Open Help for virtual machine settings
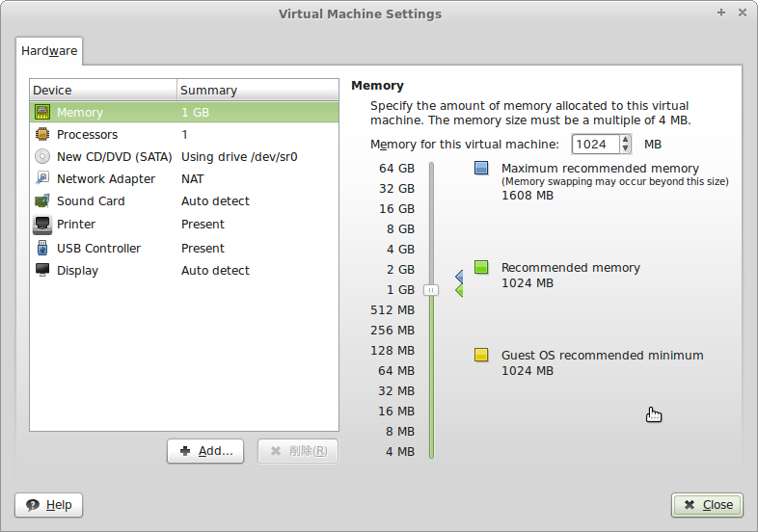This screenshot has height=532, width=758. click(x=49, y=505)
